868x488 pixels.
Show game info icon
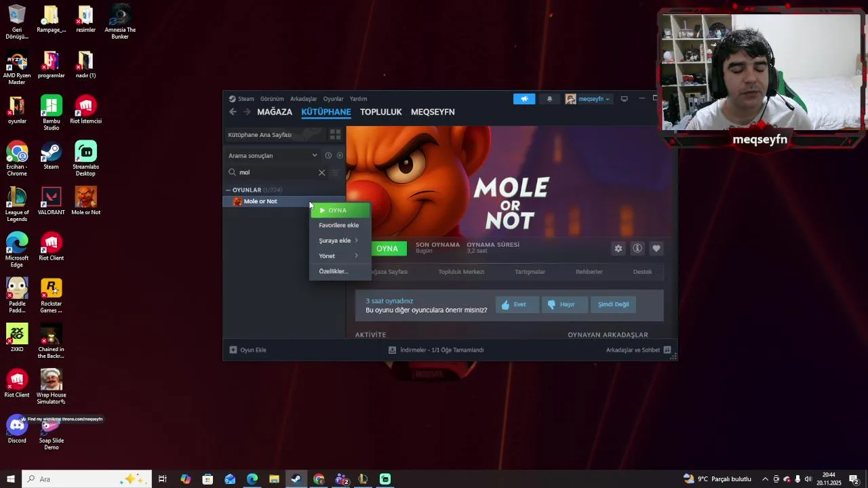click(637, 249)
